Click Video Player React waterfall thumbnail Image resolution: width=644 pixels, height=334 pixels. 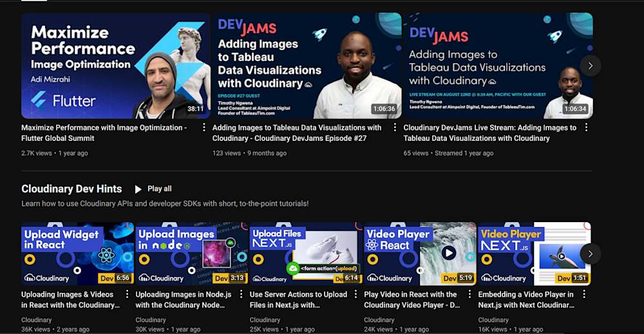point(420,254)
